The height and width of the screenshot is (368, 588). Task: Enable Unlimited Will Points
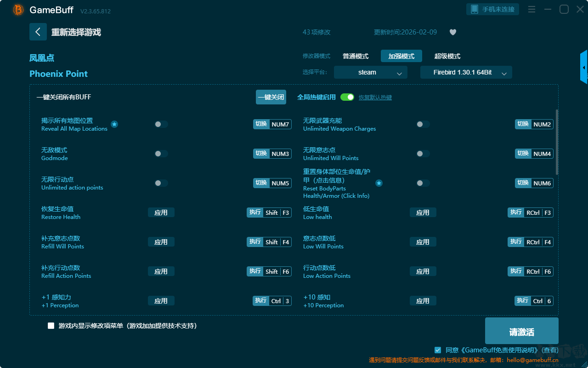pos(423,154)
